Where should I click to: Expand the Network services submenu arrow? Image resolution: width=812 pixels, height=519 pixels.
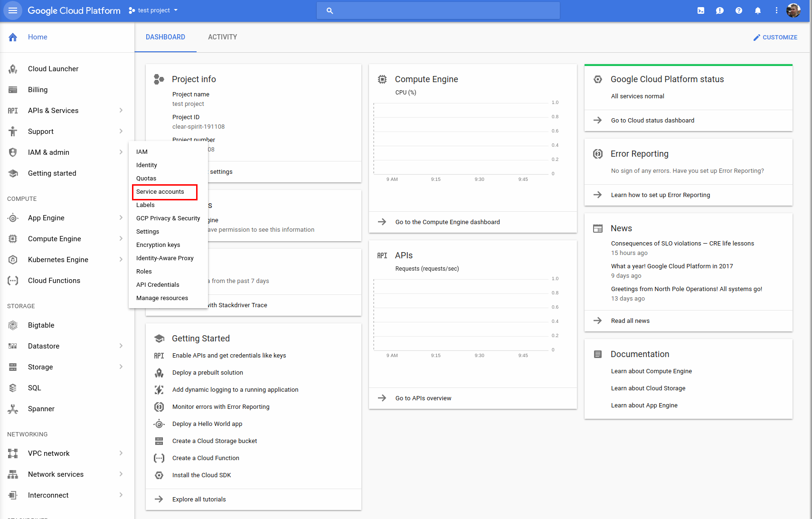121,474
